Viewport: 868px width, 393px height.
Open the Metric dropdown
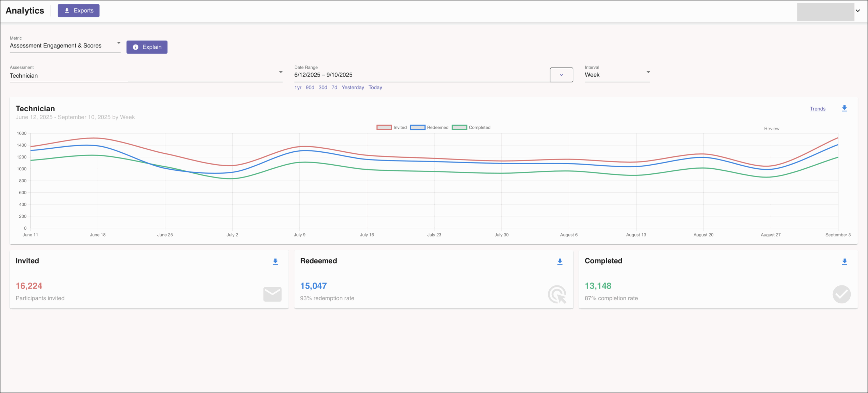coord(65,45)
